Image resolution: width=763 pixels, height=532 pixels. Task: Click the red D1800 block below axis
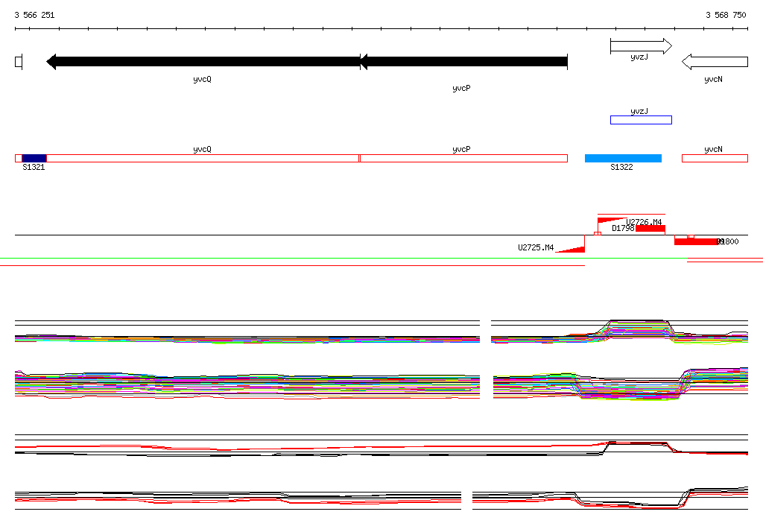coord(696,241)
